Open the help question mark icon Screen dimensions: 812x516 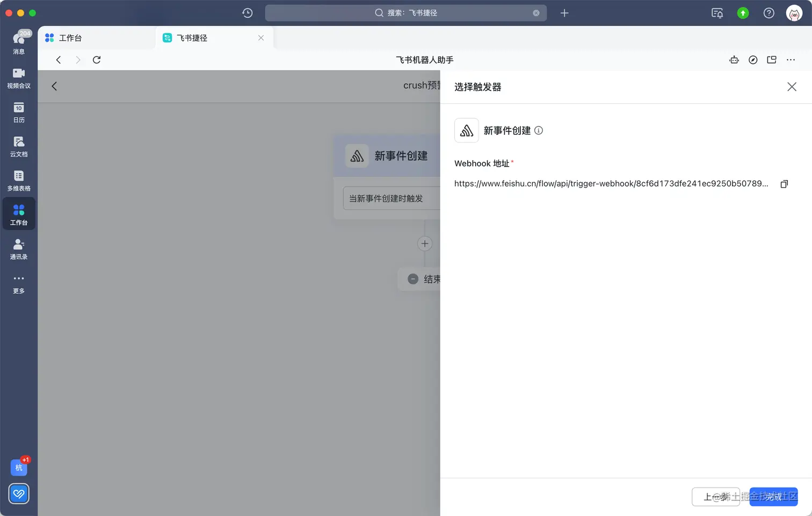coord(769,13)
